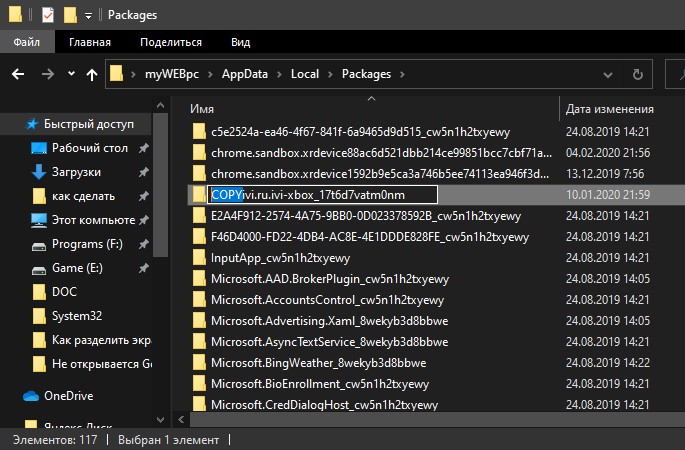The width and height of the screenshot is (685, 450).
Task: Sort by the Имя column header
Action: (202, 109)
